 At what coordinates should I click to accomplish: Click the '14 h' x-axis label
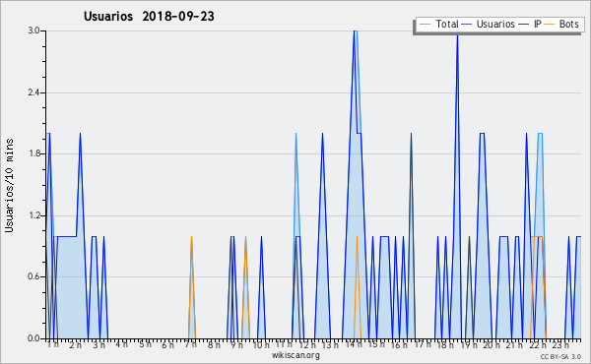354,344
